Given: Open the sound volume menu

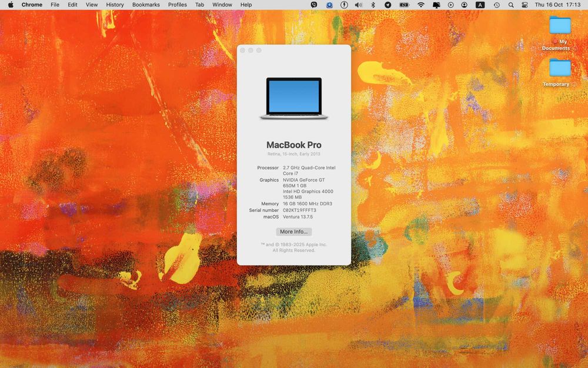Looking at the screenshot, I should point(359,5).
